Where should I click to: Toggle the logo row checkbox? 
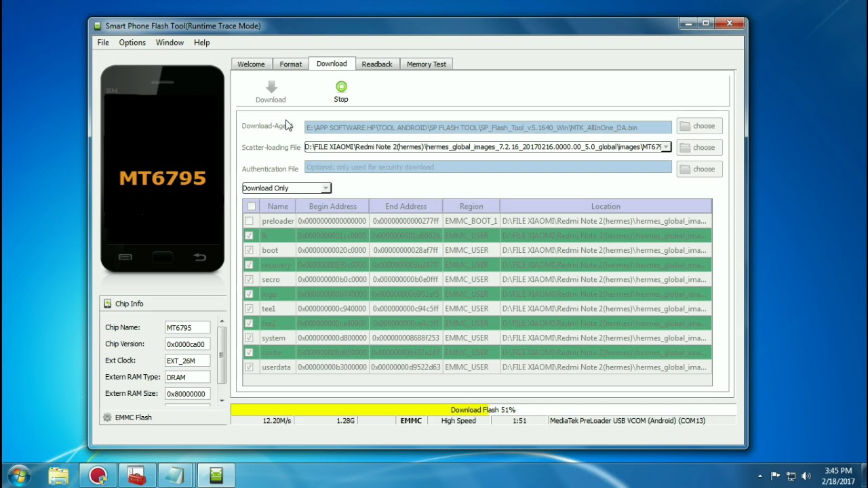point(249,294)
